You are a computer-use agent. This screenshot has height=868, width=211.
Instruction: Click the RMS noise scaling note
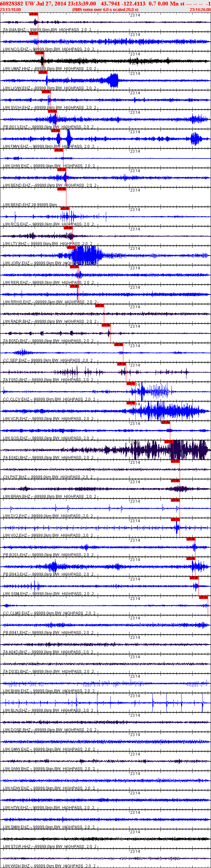(x=105, y=10)
